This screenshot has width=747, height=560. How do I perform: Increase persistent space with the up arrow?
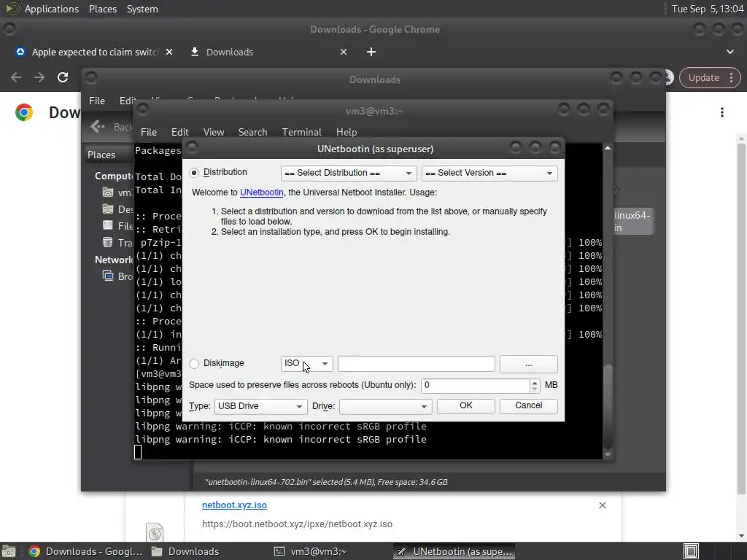pos(535,382)
